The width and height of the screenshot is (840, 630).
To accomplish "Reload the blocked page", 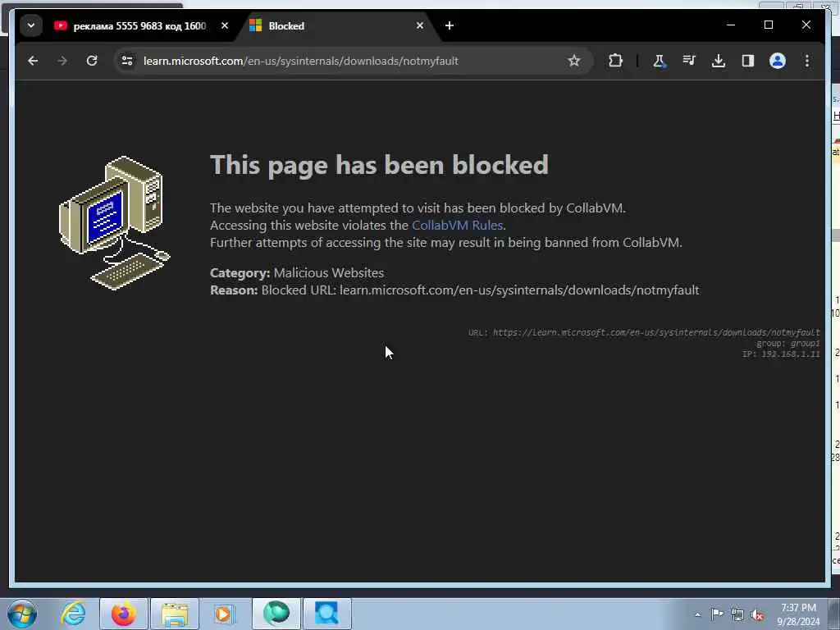I will coord(92,61).
